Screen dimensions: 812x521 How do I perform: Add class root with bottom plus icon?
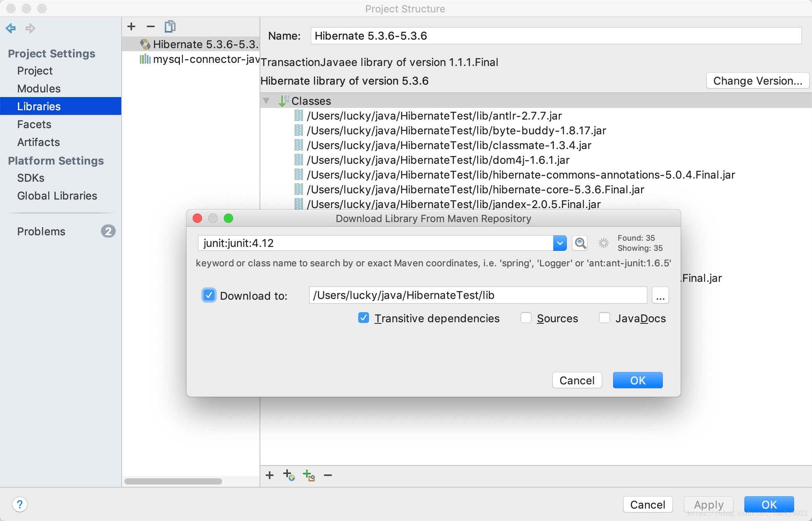pyautogui.click(x=270, y=475)
